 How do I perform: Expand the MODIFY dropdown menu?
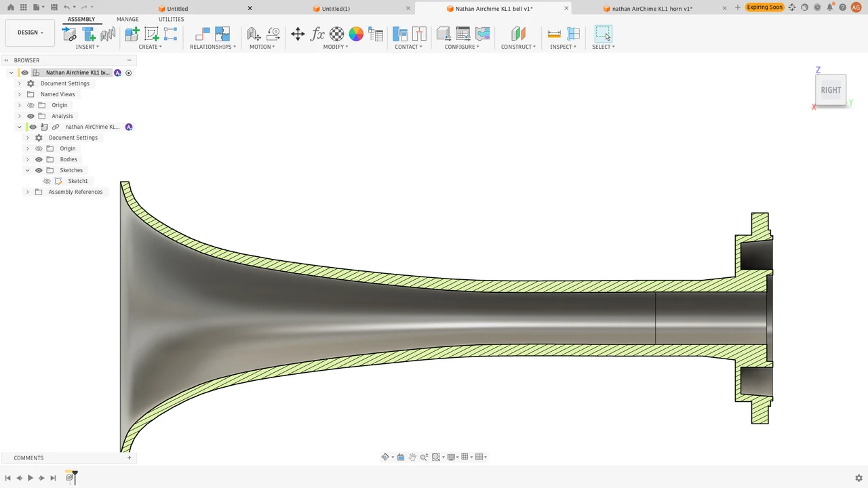pos(336,47)
